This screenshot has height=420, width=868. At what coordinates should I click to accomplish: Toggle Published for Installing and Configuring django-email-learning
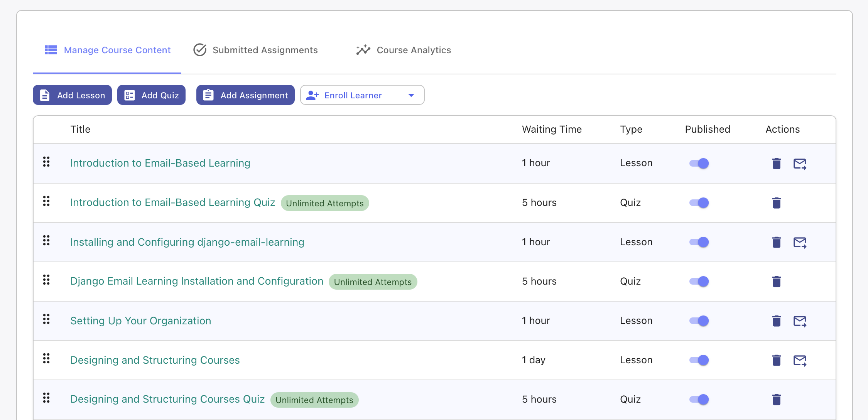[699, 242]
